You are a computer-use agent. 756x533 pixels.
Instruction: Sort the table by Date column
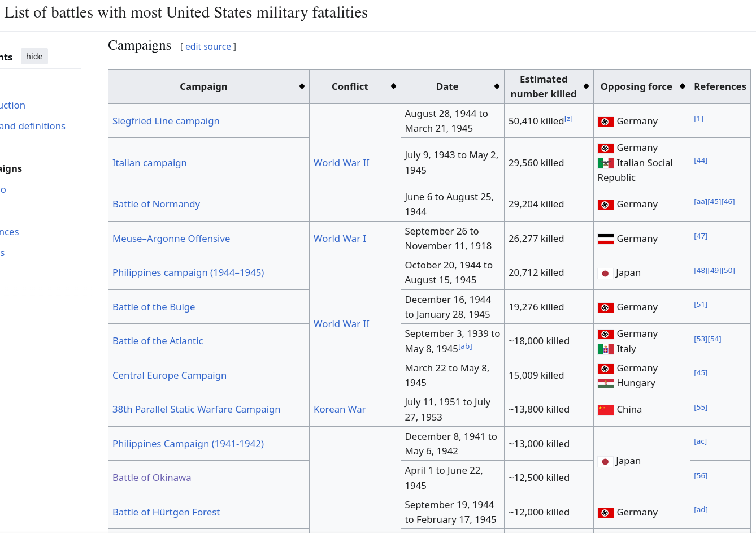tap(497, 86)
